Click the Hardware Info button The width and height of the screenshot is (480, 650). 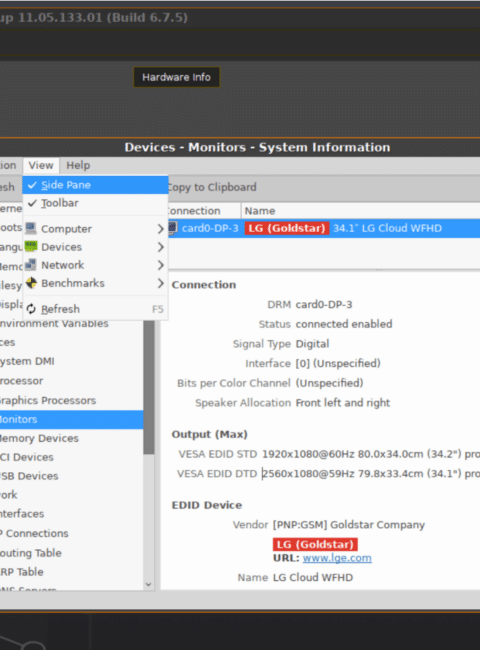(x=176, y=77)
